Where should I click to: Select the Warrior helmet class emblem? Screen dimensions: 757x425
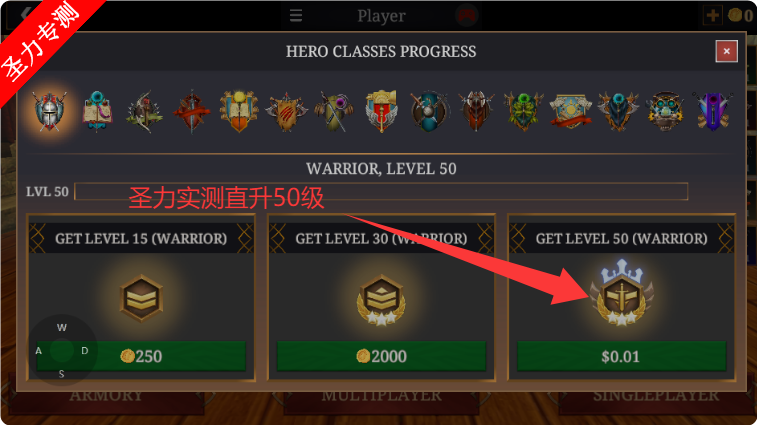tap(50, 111)
